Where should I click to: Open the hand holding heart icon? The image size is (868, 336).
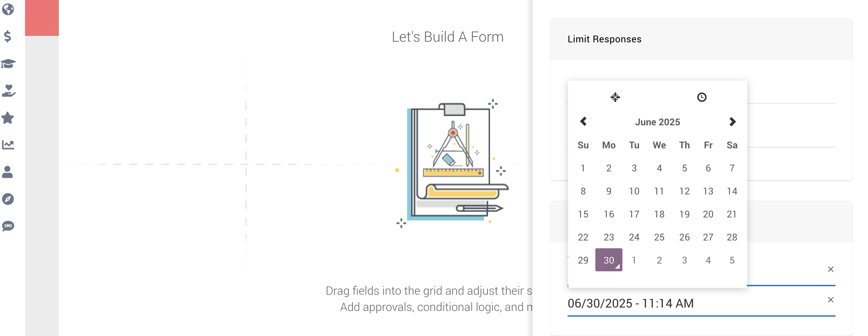tap(8, 90)
